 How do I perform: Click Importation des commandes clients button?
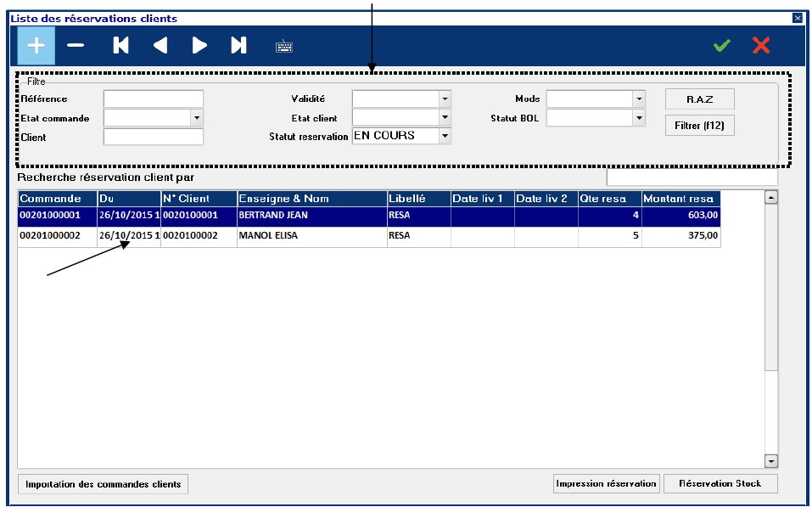103,484
